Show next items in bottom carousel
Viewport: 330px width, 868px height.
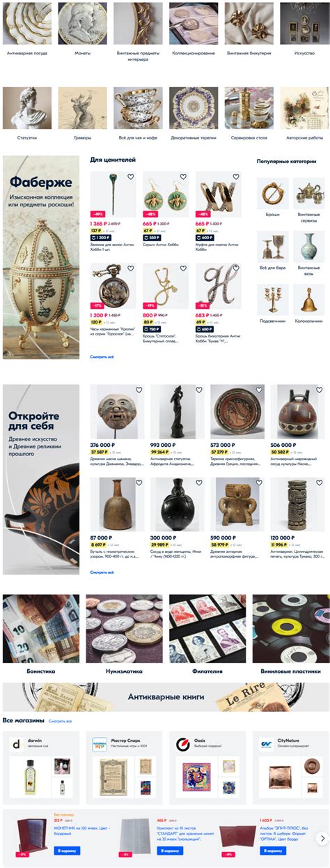[322, 838]
